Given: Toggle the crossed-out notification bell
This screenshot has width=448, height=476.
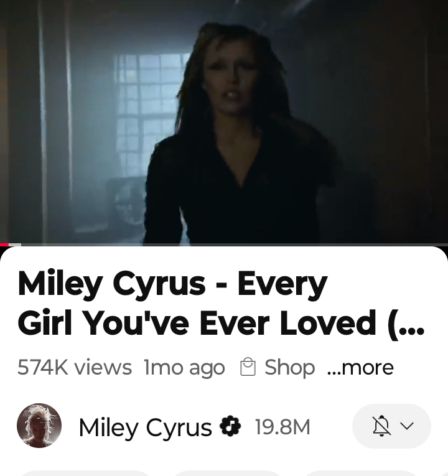Looking at the screenshot, I should 381,426.
